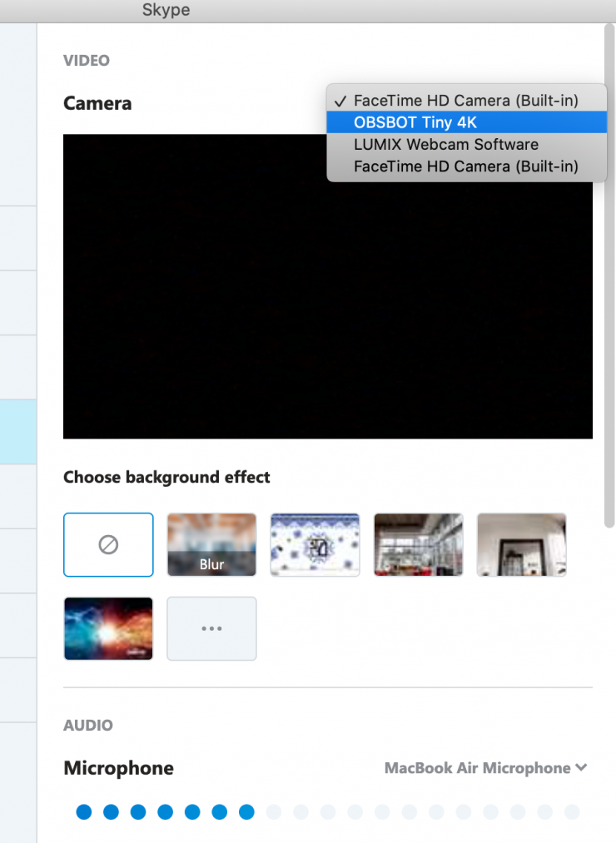Image resolution: width=616 pixels, height=843 pixels.
Task: Select LUMIX Webcam Software camera option
Action: pos(445,144)
